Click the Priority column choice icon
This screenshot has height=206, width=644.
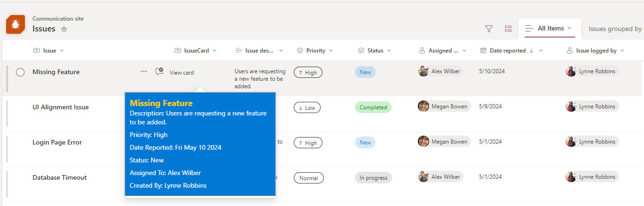tap(300, 51)
